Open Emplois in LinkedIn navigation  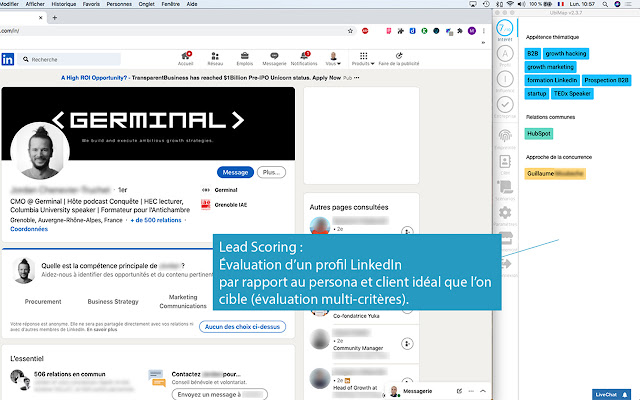pyautogui.click(x=244, y=58)
